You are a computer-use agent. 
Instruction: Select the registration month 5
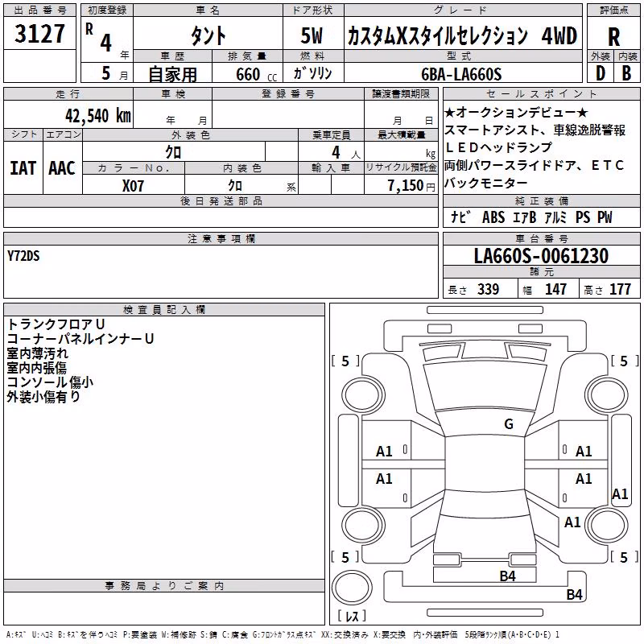106,73
